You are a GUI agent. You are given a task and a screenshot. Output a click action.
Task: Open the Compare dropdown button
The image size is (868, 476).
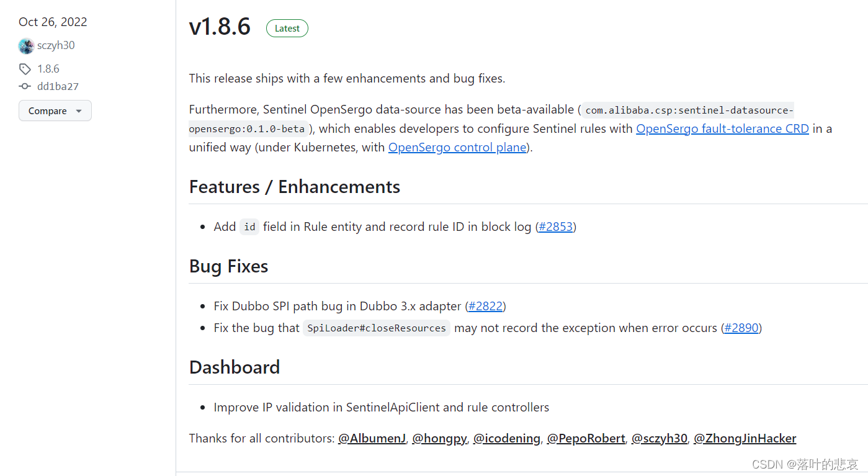[55, 111]
